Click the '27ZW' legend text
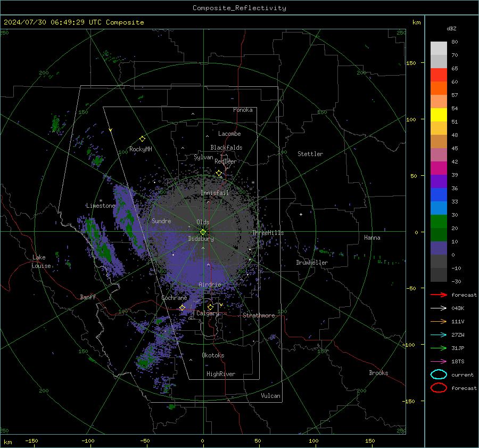The image size is (479, 448). (x=458, y=335)
